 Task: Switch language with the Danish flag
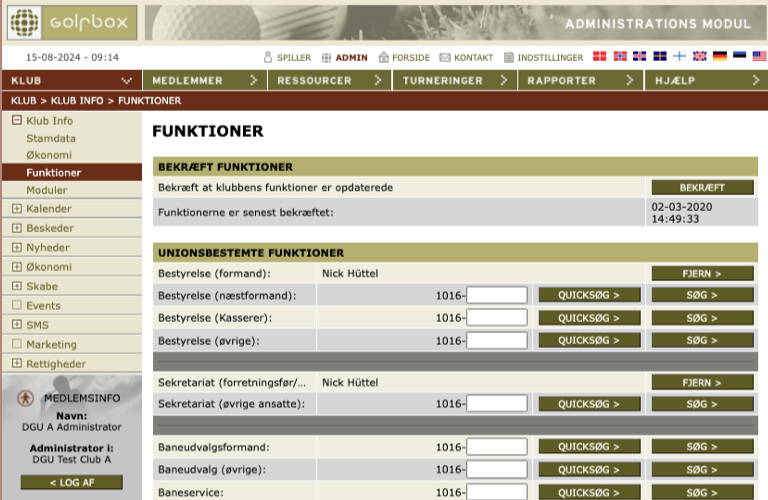[x=600, y=56]
